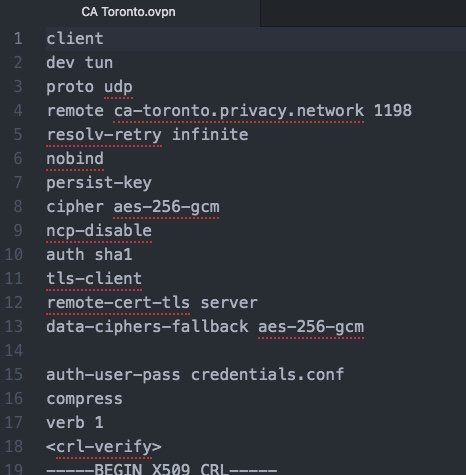Click on 'resolv-retry' text
This screenshot has width=466, height=475.
(104, 135)
